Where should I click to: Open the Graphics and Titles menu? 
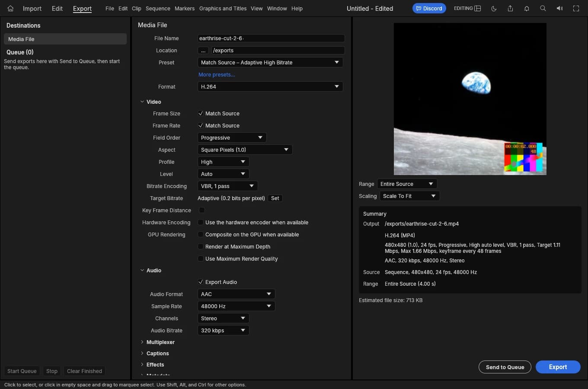click(223, 8)
